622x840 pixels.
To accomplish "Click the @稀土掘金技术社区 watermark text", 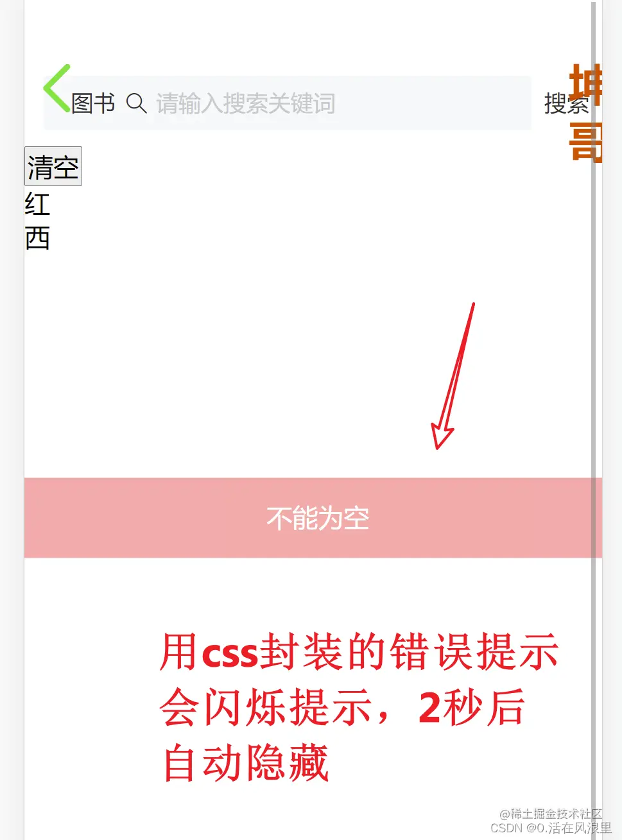I will [551, 814].
